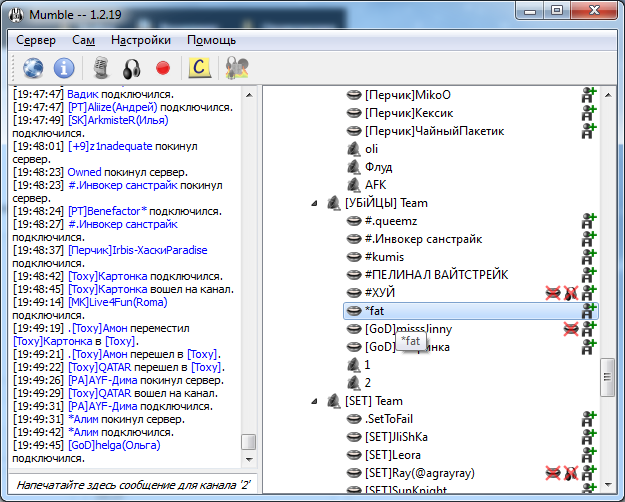Open the Помощь menu
This screenshot has width=625, height=502.
[211, 40]
